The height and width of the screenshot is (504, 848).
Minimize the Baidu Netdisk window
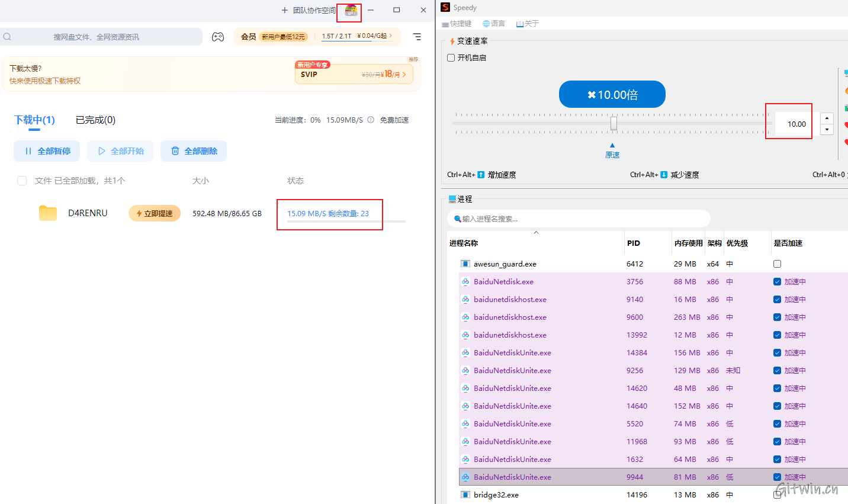371,10
